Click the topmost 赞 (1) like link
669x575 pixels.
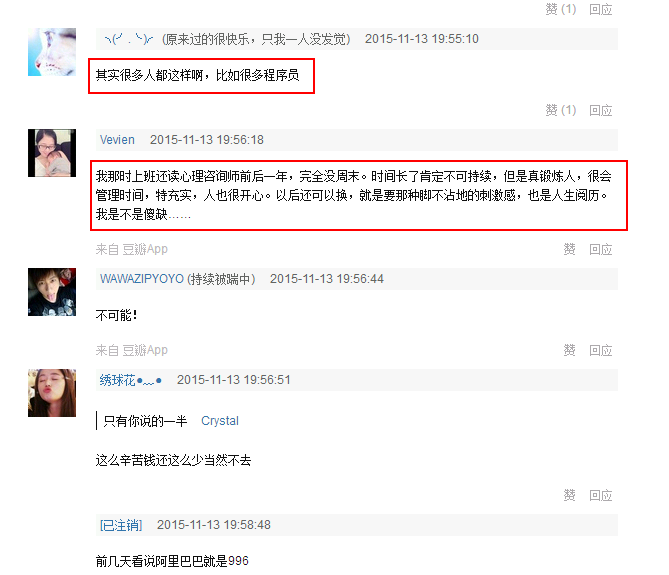coord(561,9)
